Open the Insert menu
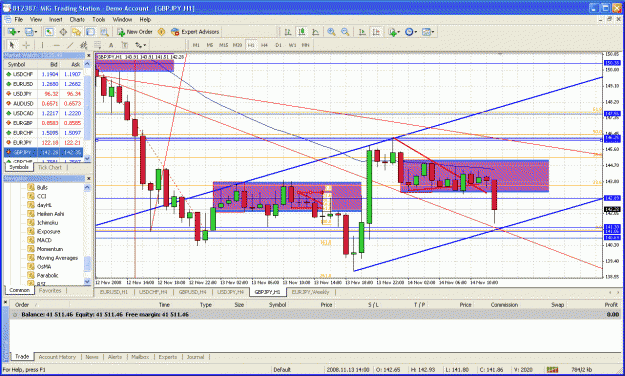This screenshot has height=376, width=625. pyautogui.click(x=55, y=19)
